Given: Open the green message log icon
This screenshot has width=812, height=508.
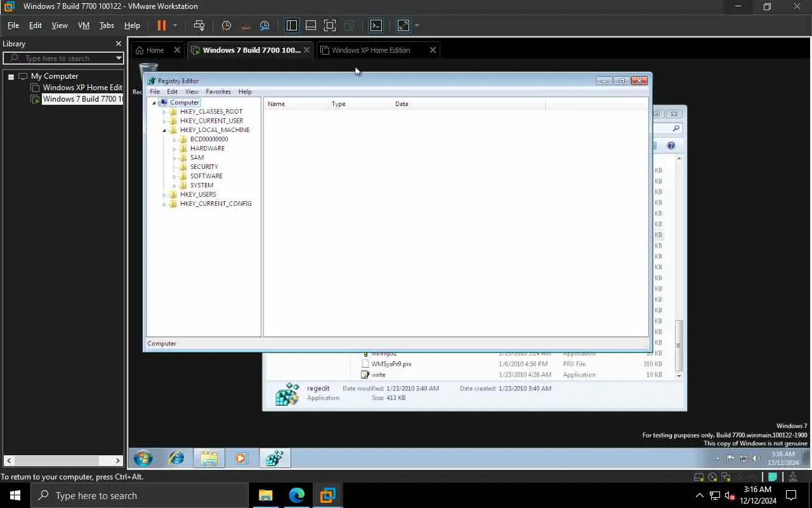Looking at the screenshot, I should 773,477.
